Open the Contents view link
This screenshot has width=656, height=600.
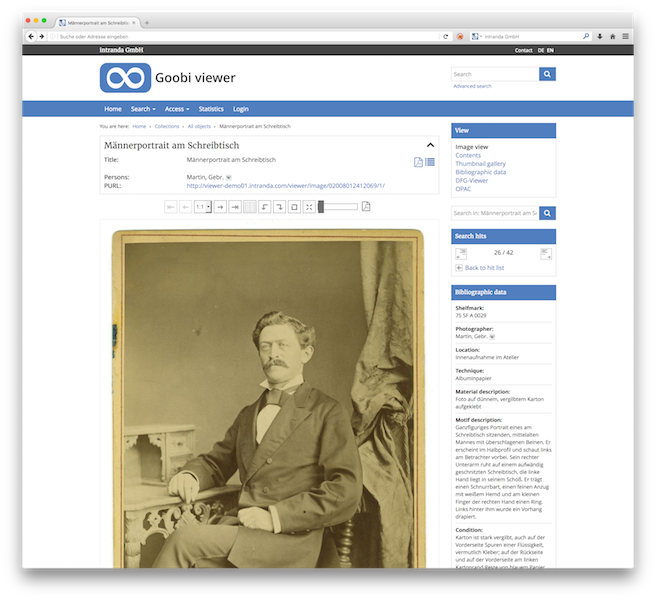[x=468, y=156]
